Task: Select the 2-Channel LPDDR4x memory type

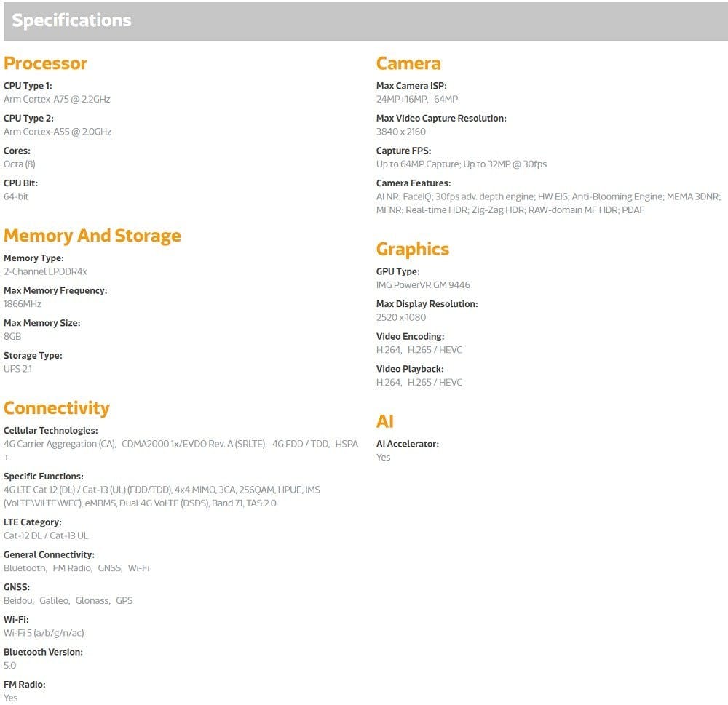Action: [45, 271]
